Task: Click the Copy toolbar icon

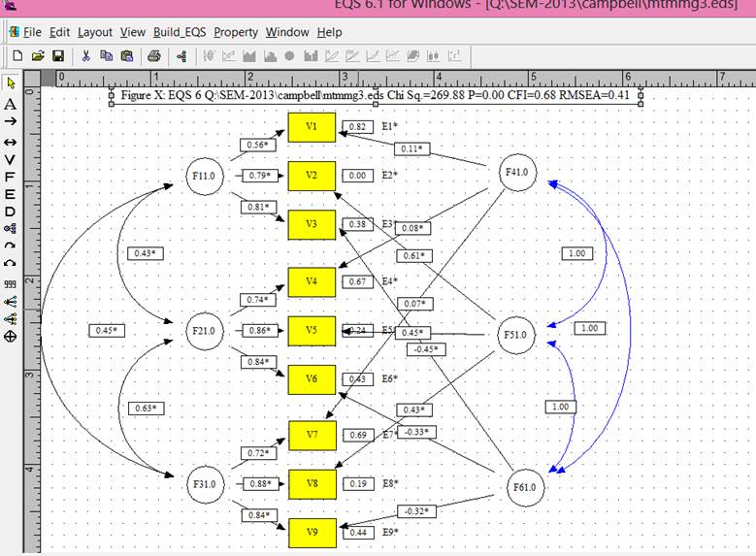Action: pyautogui.click(x=106, y=56)
